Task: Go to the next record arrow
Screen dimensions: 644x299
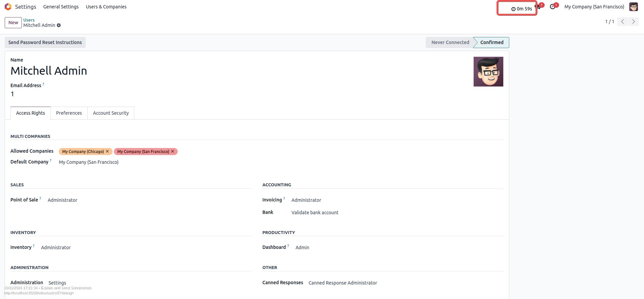Action: 634,22
